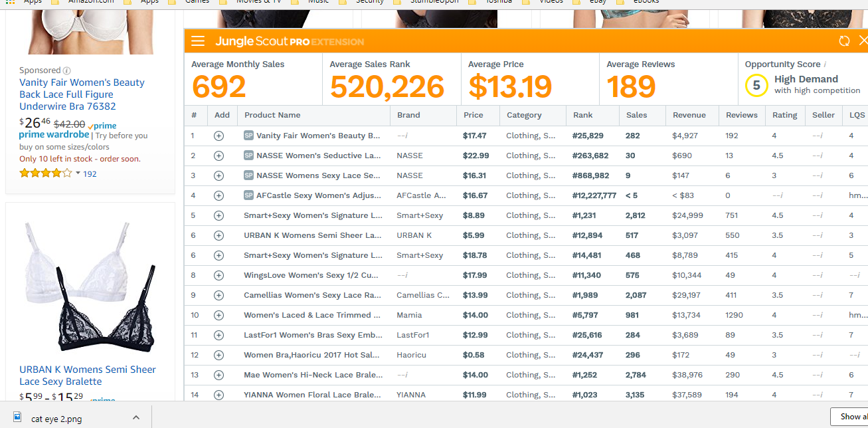Click the sales cell 3,135
The image size is (868, 428).
(635, 395)
